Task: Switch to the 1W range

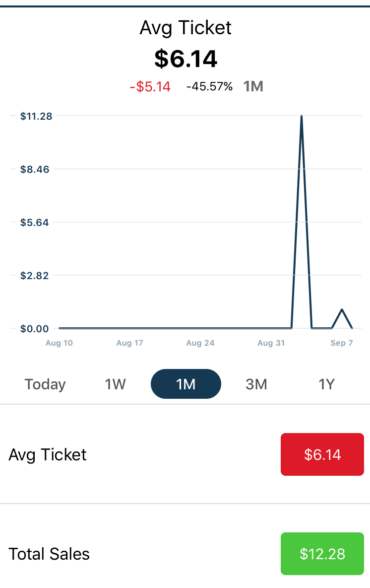Action: click(115, 384)
